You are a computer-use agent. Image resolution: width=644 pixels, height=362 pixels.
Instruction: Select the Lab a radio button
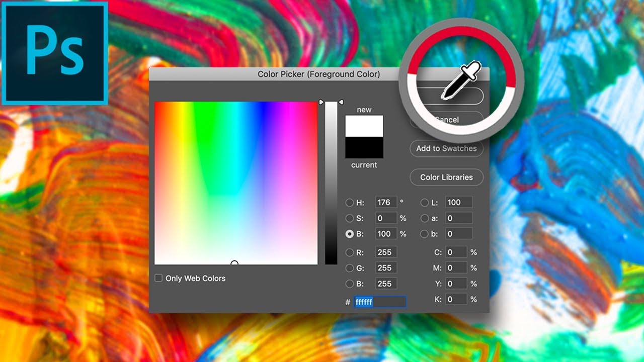click(425, 218)
